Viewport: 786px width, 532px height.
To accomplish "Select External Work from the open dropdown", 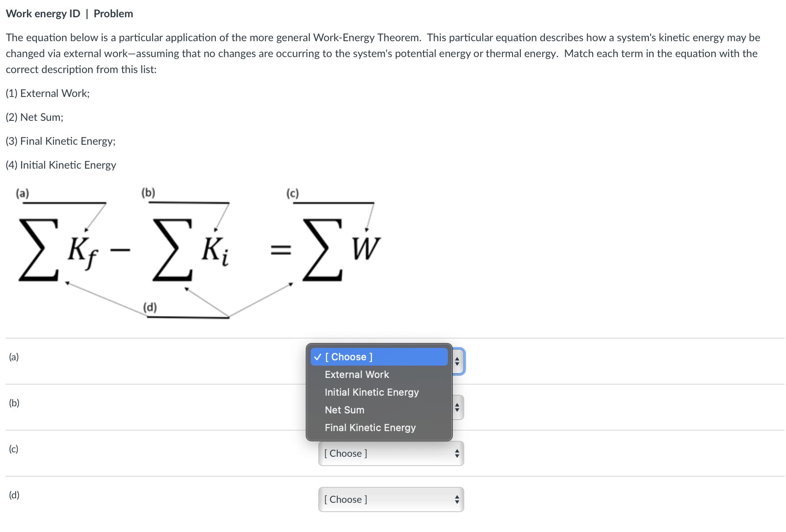I will [x=357, y=374].
